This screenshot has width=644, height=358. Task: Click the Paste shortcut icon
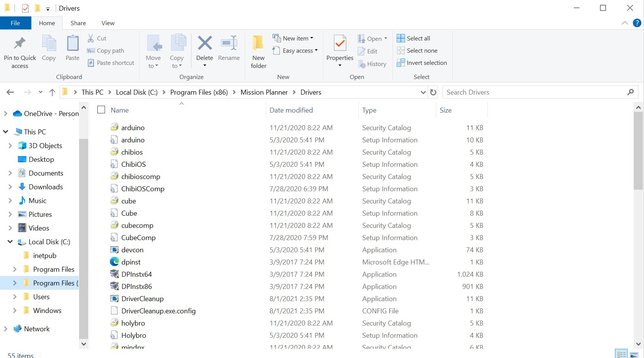pyautogui.click(x=90, y=63)
